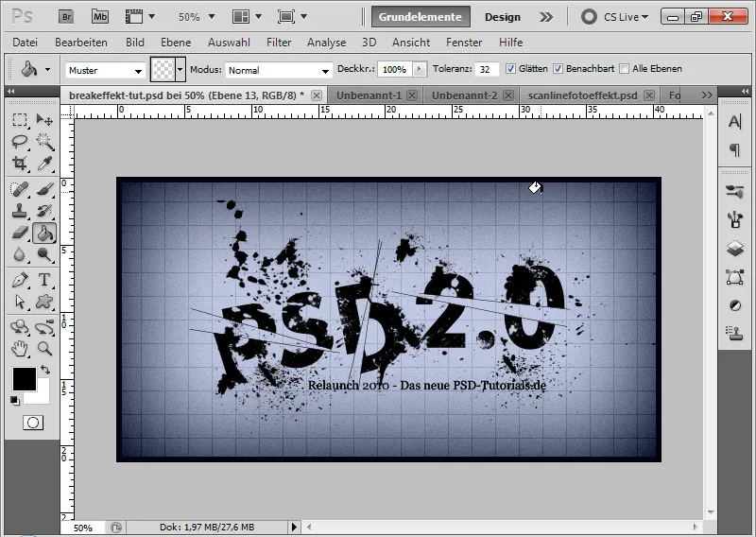Launch Adobe Bridge from the Br icon
This screenshot has width=756, height=537.
point(66,17)
